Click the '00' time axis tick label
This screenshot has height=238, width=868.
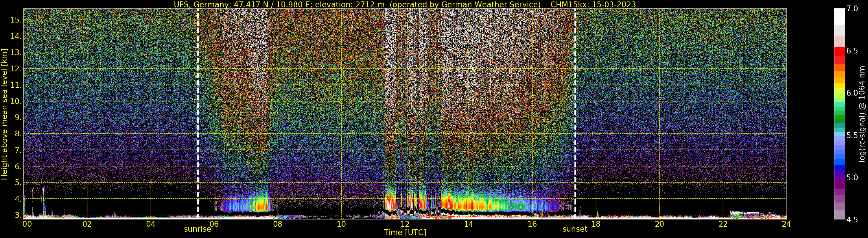coord(27,224)
